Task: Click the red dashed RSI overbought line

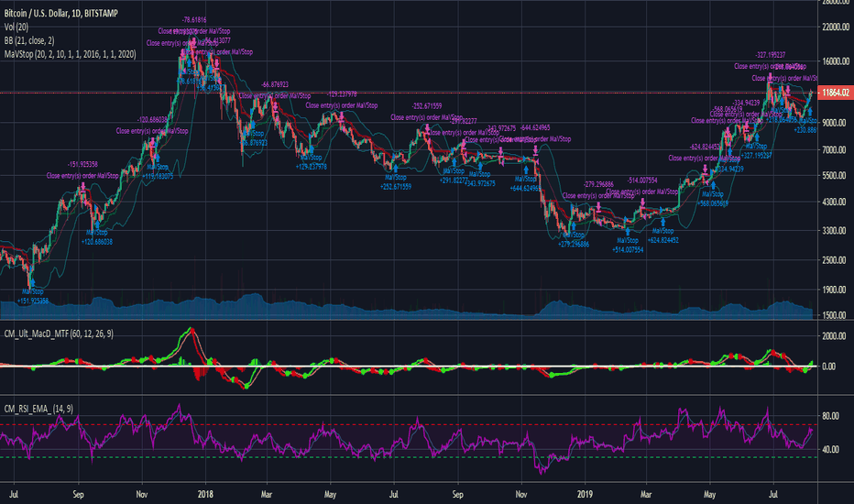Action: pos(409,424)
